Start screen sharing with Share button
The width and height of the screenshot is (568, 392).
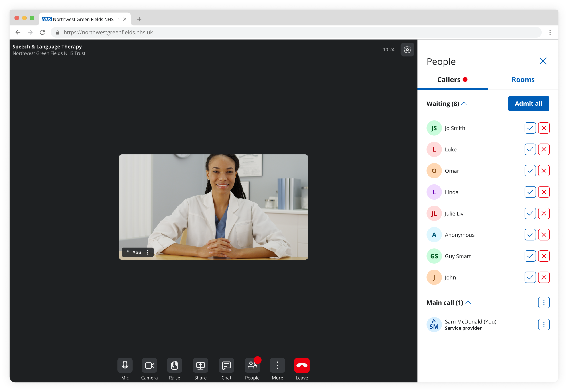(x=200, y=365)
